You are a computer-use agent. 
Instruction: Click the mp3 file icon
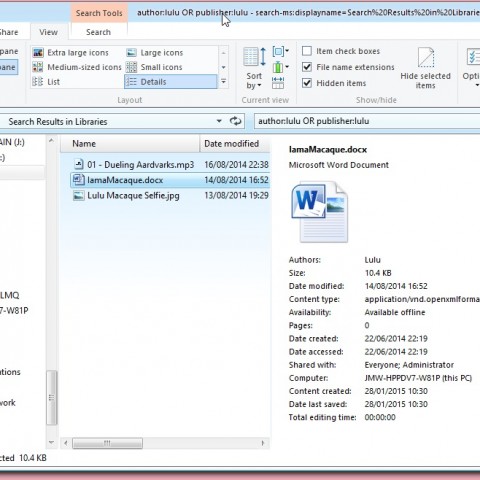pyautogui.click(x=79, y=164)
